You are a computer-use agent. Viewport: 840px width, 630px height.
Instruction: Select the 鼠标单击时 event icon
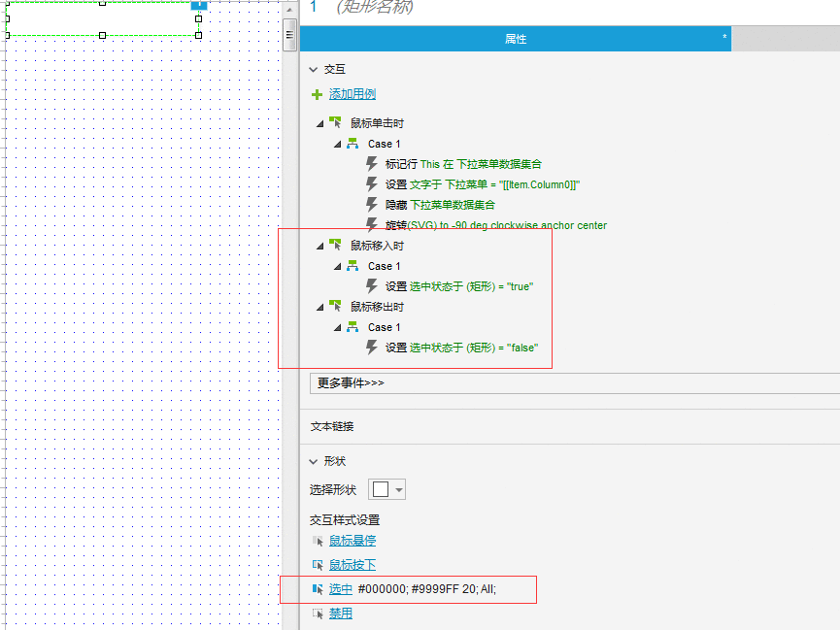[335, 122]
